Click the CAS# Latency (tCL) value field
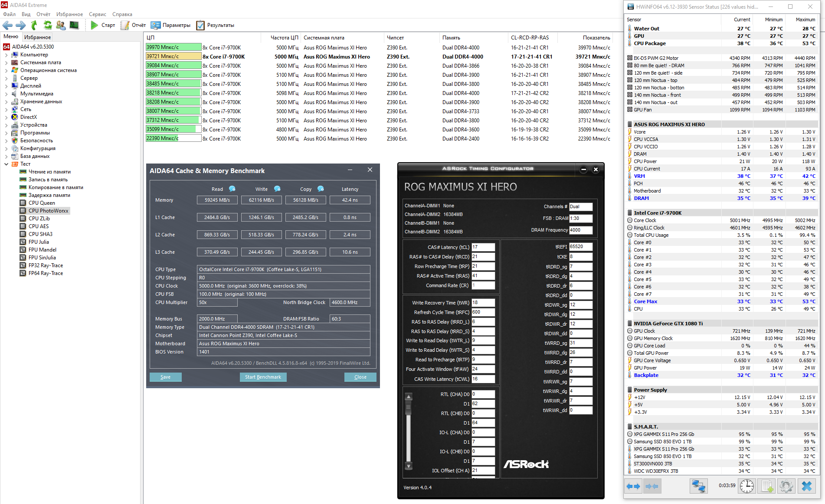 tap(483, 247)
